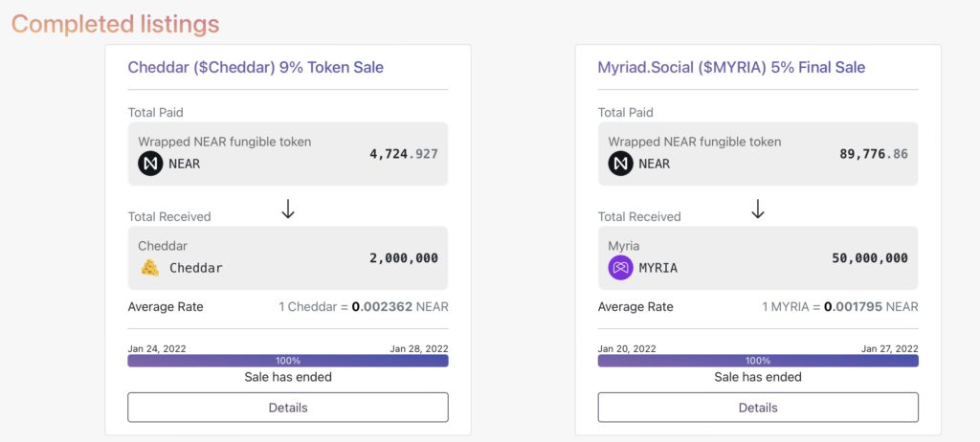Click the NEAR logo icon in the Myriad card
Image resolution: width=980 pixels, height=442 pixels.
tap(620, 164)
